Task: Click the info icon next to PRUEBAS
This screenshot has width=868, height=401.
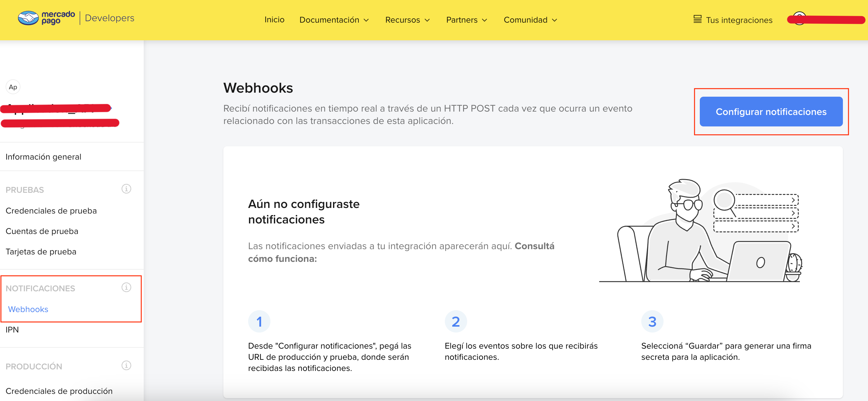Action: click(126, 189)
